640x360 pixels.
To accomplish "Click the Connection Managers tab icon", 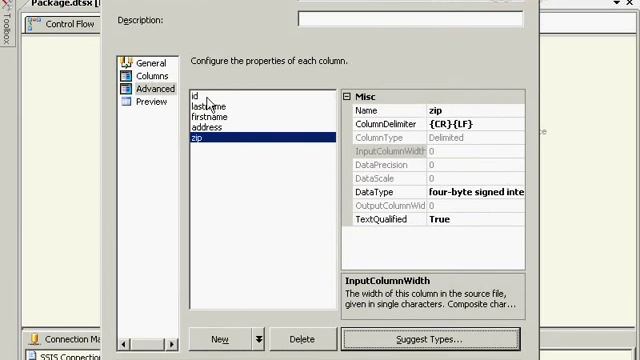I will click(35, 339).
